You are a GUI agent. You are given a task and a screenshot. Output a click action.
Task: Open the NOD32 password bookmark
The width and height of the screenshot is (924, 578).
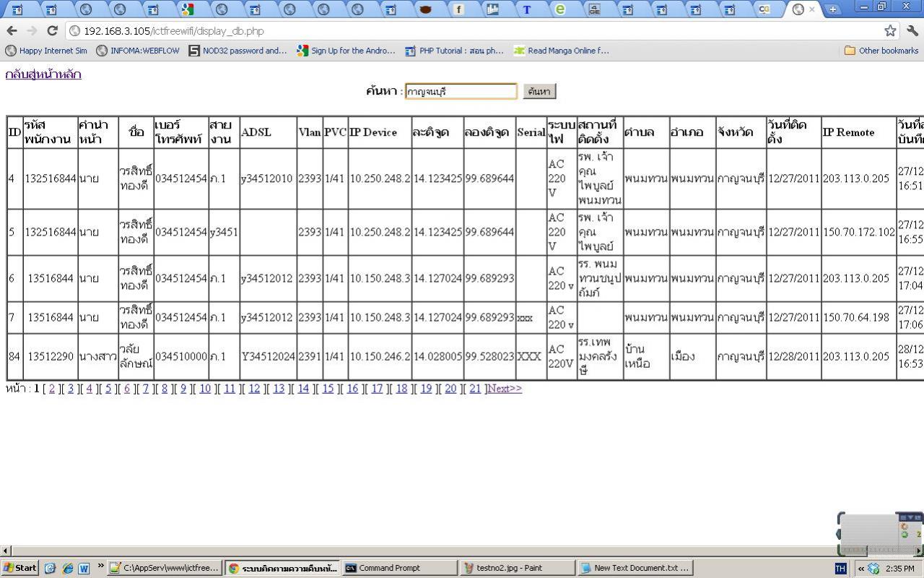tap(237, 51)
